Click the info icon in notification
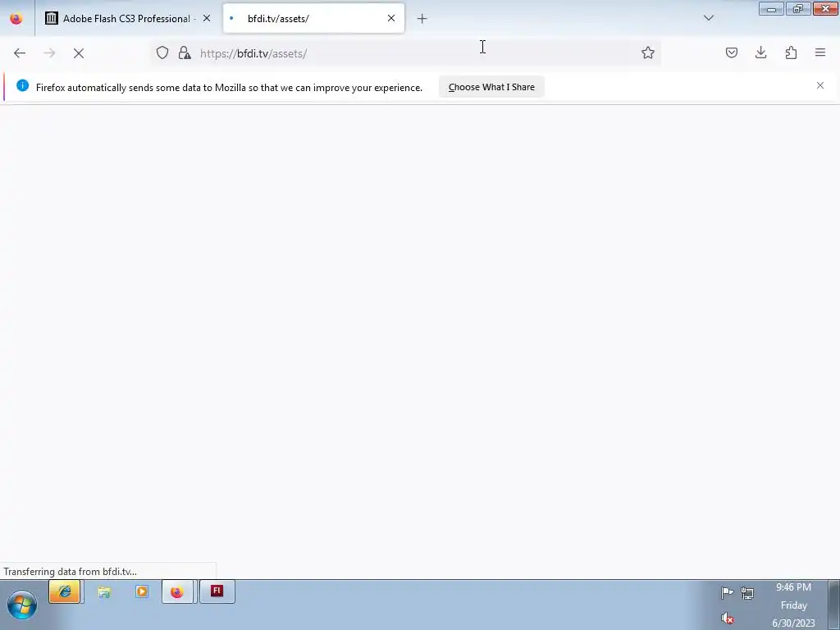Image resolution: width=840 pixels, height=630 pixels. click(22, 85)
